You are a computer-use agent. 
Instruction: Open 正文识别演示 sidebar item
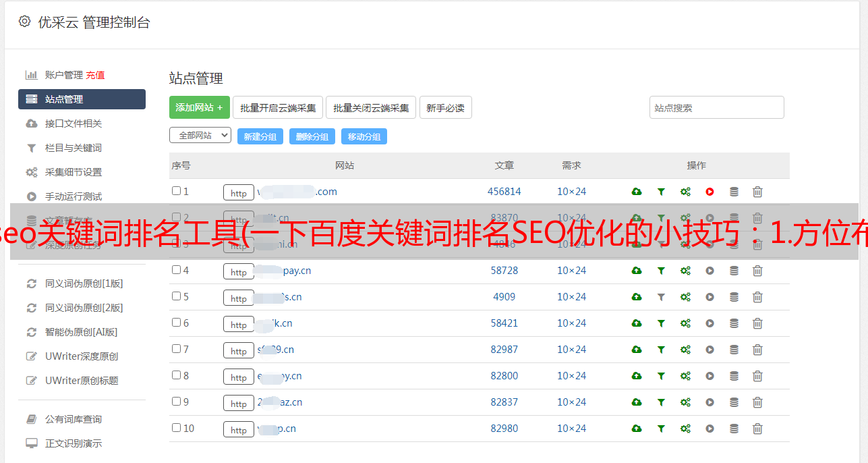coord(74,443)
